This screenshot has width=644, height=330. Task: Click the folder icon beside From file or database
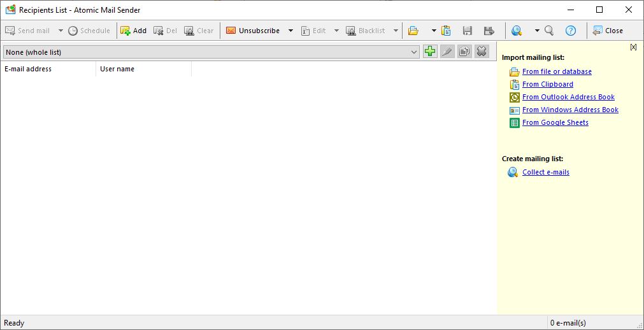point(514,72)
